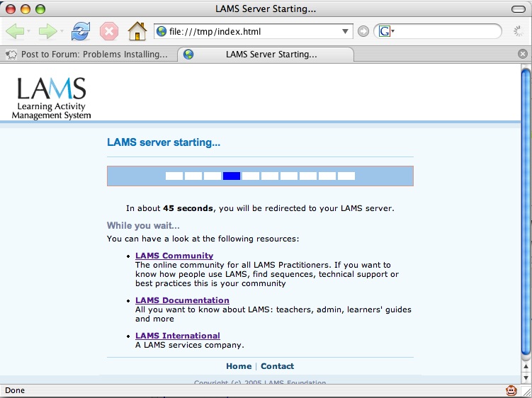This screenshot has height=398, width=532.
Task: Open the LAMS Community link
Action: click(x=174, y=256)
